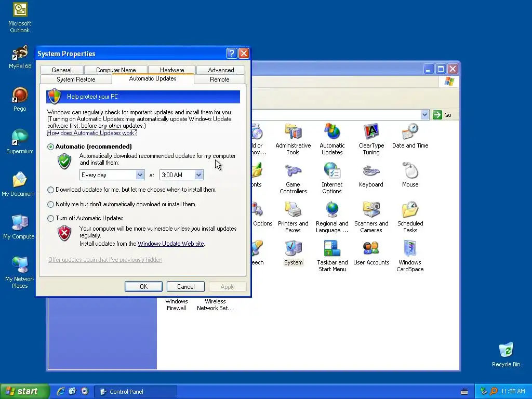Open Wireless Network Setup item
The image size is (532, 399).
215,304
